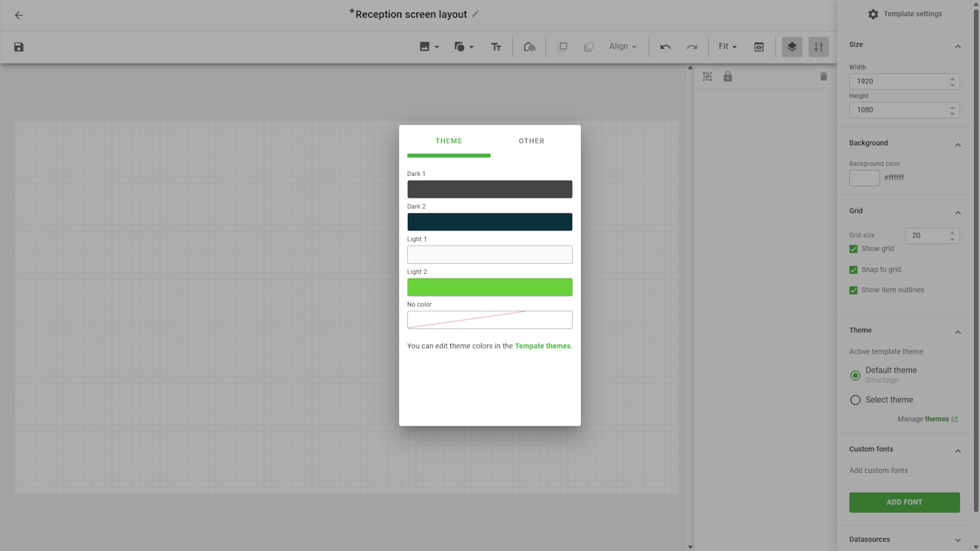This screenshot has height=551, width=980.
Task: Uncheck the Show grid checkbox
Action: [854, 249]
